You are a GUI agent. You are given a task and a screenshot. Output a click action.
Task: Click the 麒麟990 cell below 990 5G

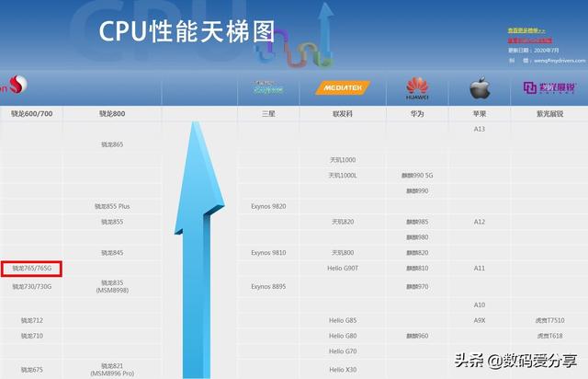pyautogui.click(x=417, y=190)
